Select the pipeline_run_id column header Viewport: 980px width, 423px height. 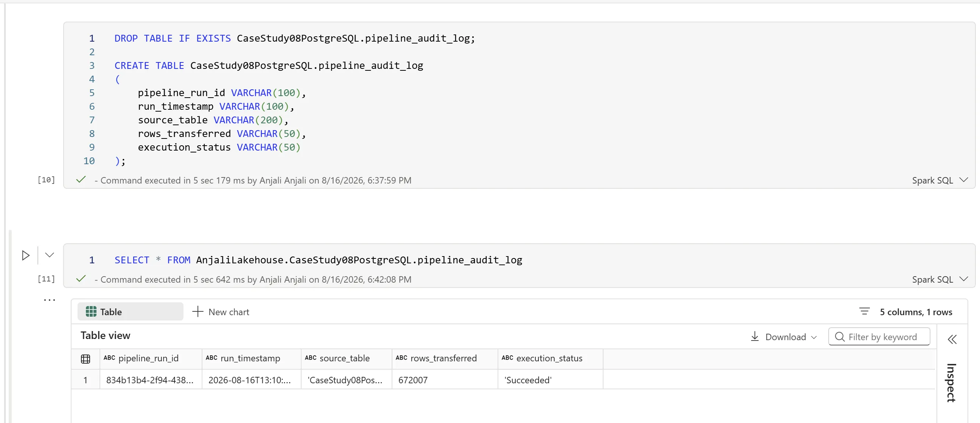pos(151,358)
